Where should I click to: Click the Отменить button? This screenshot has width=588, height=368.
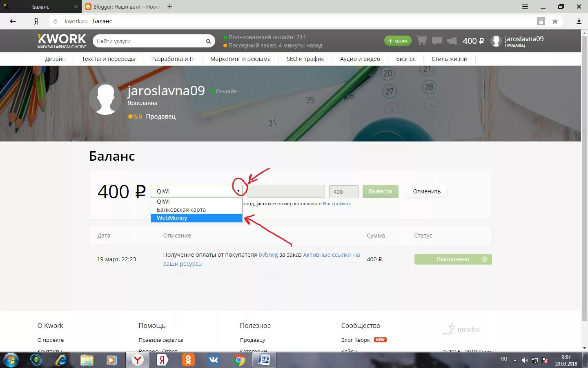(x=427, y=191)
